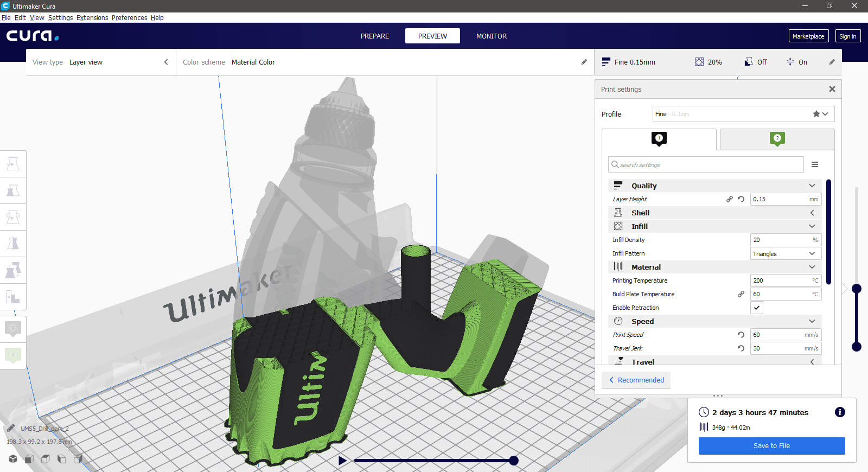868x472 pixels.
Task: Open the File menu
Action: tap(6, 17)
